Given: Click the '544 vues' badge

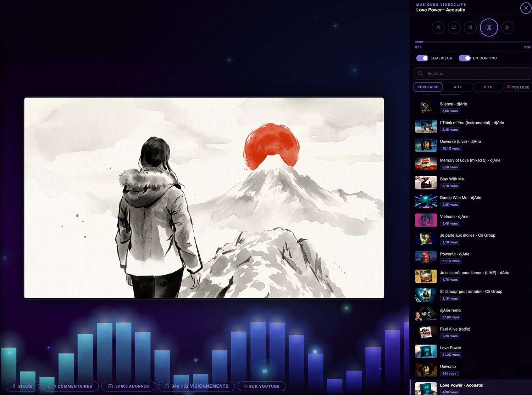Looking at the screenshot, I should coord(449,374).
